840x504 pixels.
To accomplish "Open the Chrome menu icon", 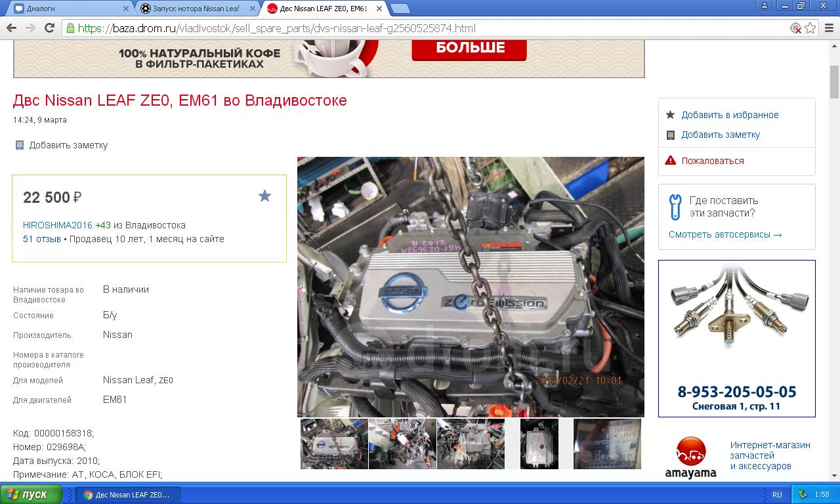I will (x=828, y=28).
